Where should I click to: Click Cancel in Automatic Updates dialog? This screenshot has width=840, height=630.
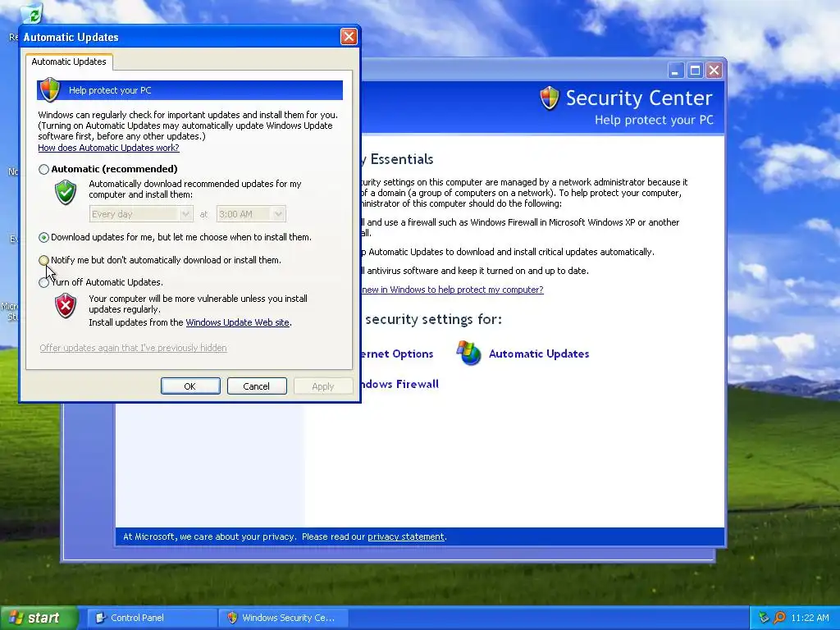click(x=257, y=386)
